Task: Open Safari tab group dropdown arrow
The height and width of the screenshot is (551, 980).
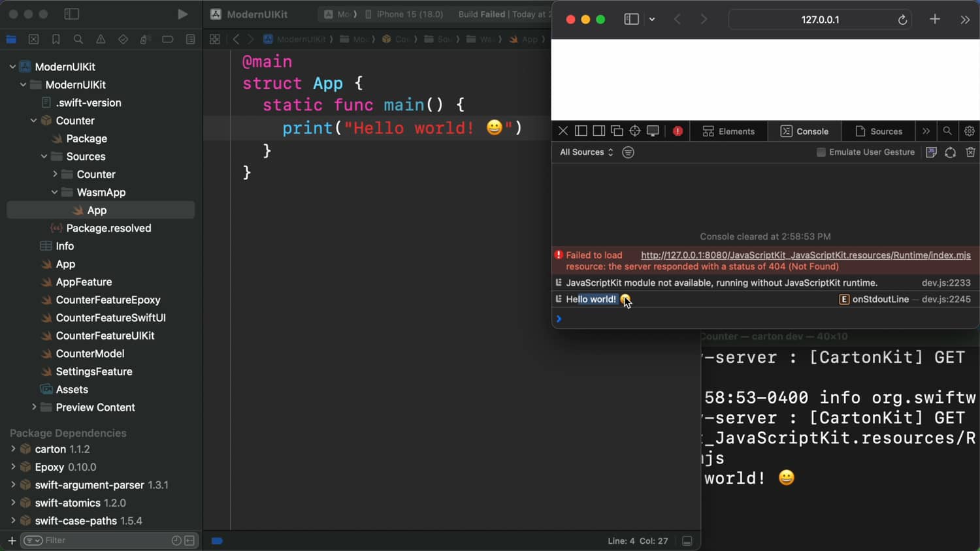Action: 652,20
